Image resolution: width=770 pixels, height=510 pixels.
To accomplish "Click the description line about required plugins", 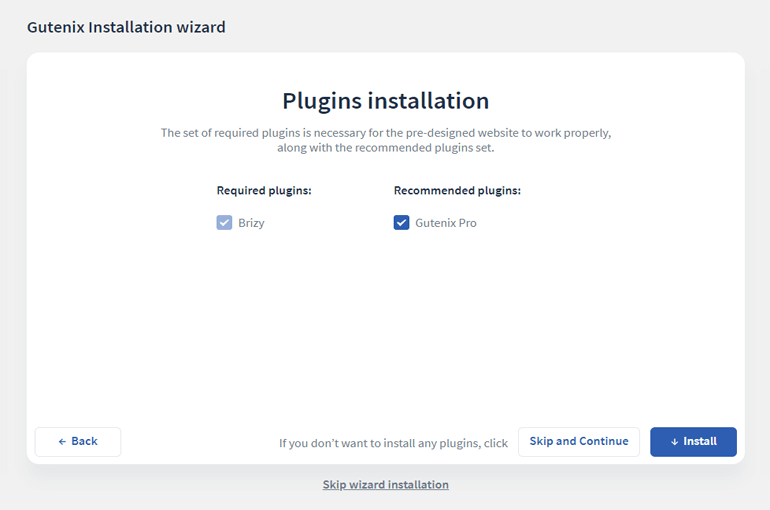I will (386, 133).
